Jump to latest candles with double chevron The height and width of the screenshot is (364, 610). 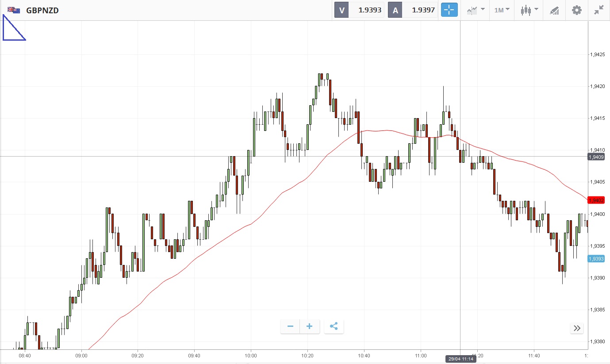point(577,328)
